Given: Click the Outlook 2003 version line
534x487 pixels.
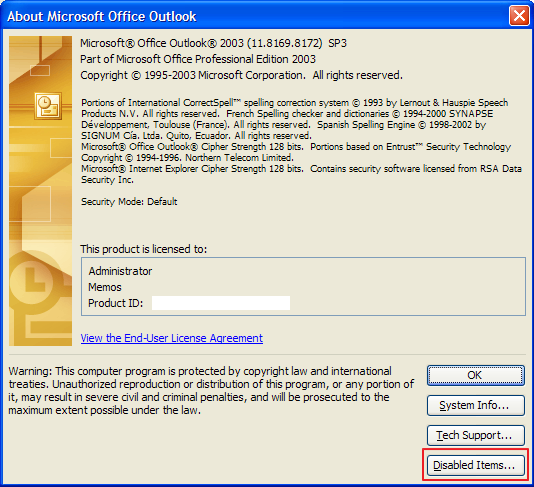Looking at the screenshot, I should coord(213,43).
